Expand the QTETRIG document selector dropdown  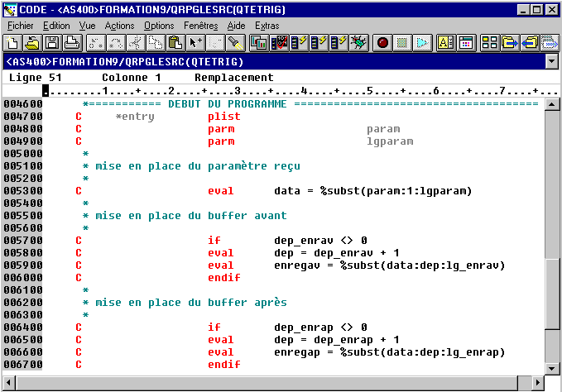click(552, 61)
